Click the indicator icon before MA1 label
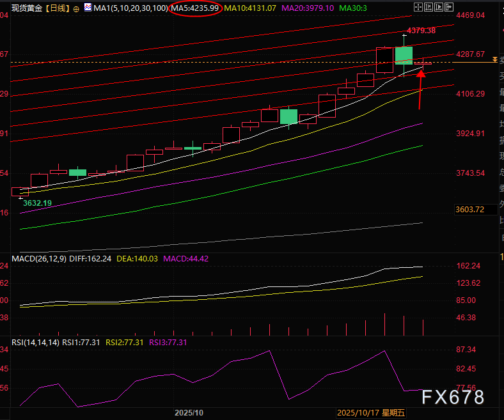Viewport: 504px width, 420px height. pyautogui.click(x=86, y=8)
